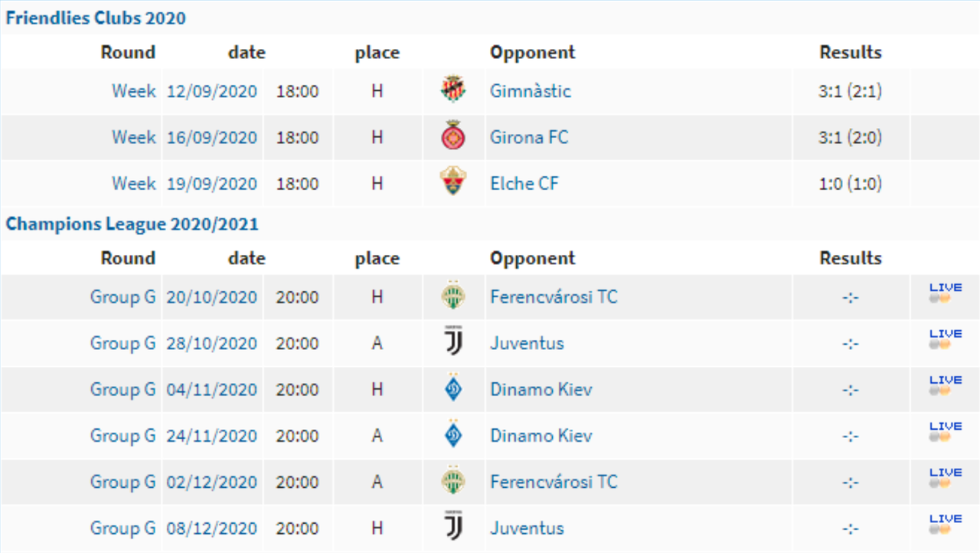The image size is (980, 553).
Task: Click the Elche CF club crest icon
Action: coord(453,183)
